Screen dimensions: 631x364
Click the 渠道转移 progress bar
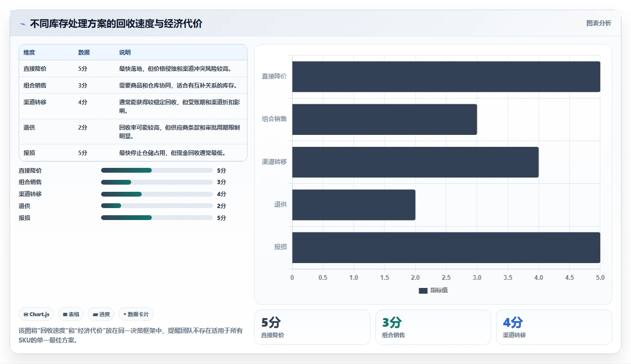point(157,194)
